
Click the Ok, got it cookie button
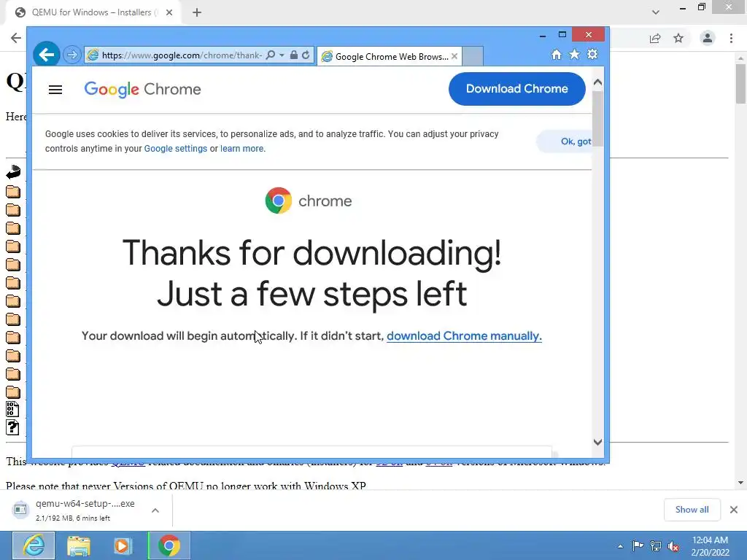coord(564,141)
